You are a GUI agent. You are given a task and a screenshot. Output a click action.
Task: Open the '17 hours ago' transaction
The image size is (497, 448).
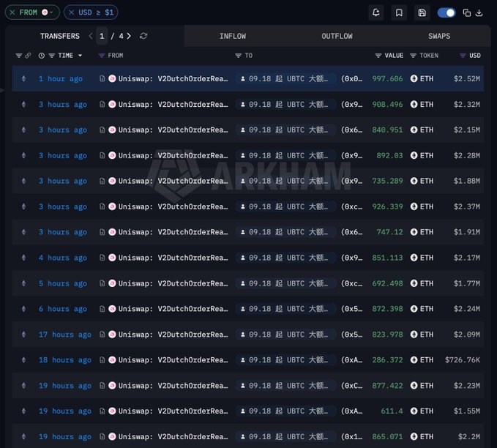tap(65, 335)
